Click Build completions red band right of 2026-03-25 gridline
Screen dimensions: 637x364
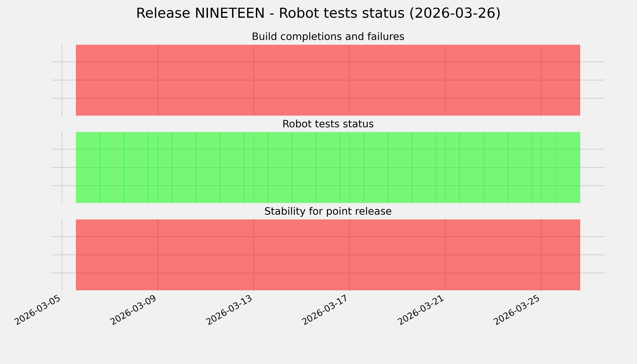561,80
